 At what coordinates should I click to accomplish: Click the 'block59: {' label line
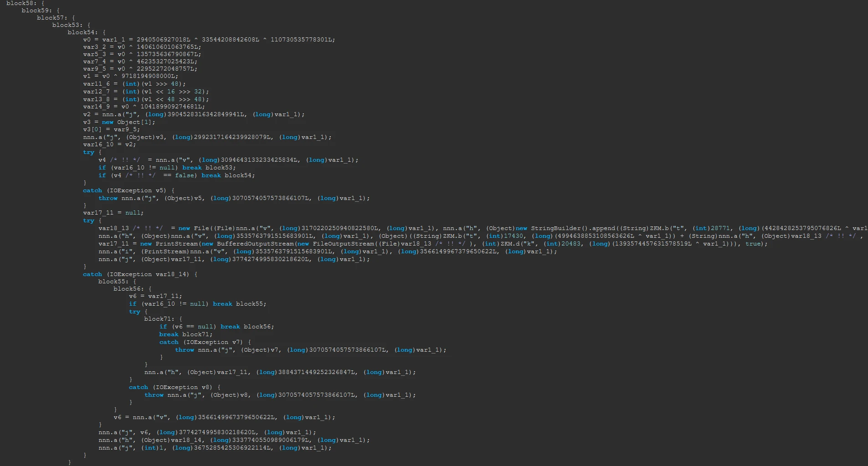pos(41,10)
